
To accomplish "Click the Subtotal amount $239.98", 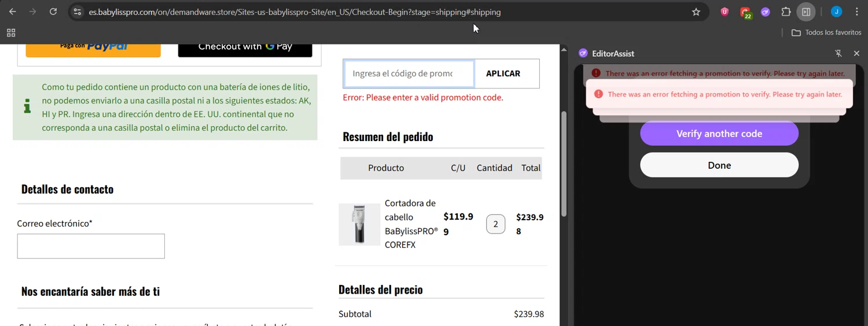I will point(529,314).
